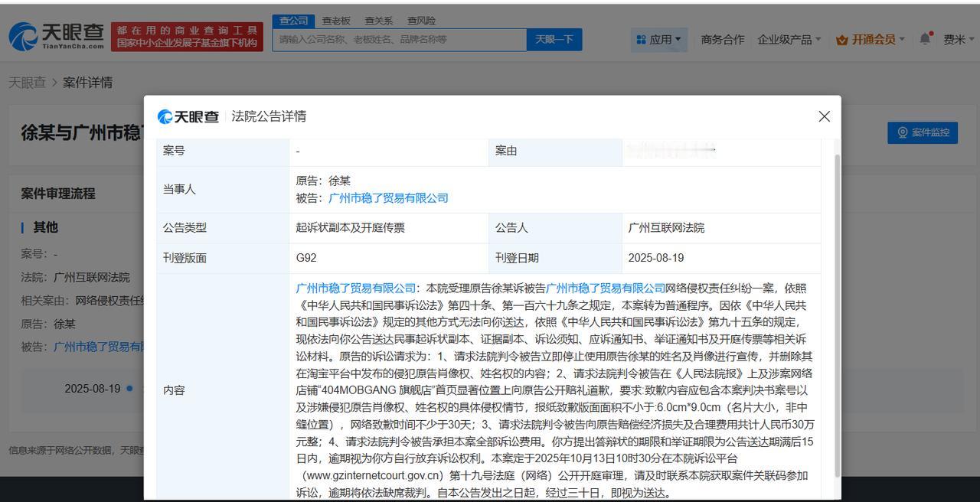Click the 其他 stage label in background page
This screenshot has height=502, width=980.
(45, 227)
